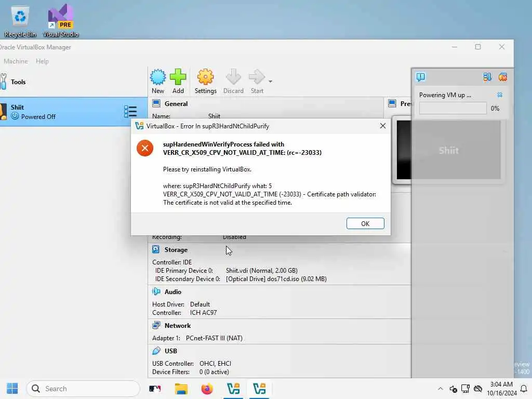Click the New machine toolbar icon
The height and width of the screenshot is (399, 532).
(x=158, y=82)
